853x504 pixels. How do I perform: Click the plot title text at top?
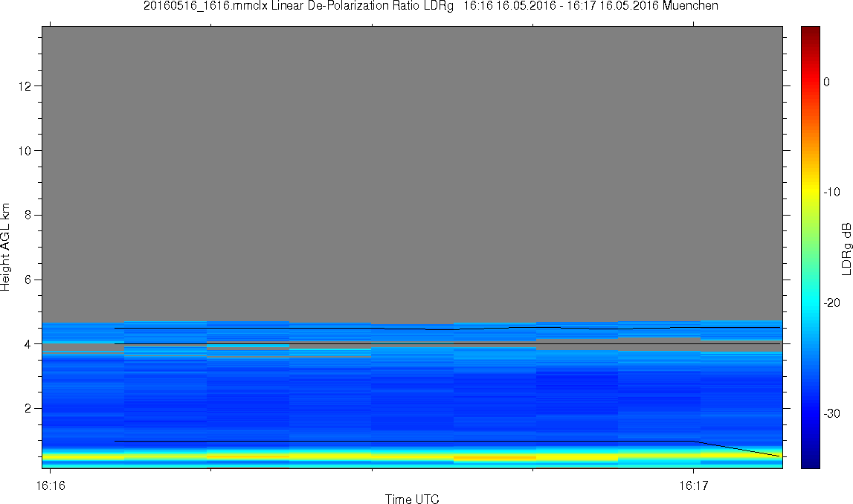431,6
